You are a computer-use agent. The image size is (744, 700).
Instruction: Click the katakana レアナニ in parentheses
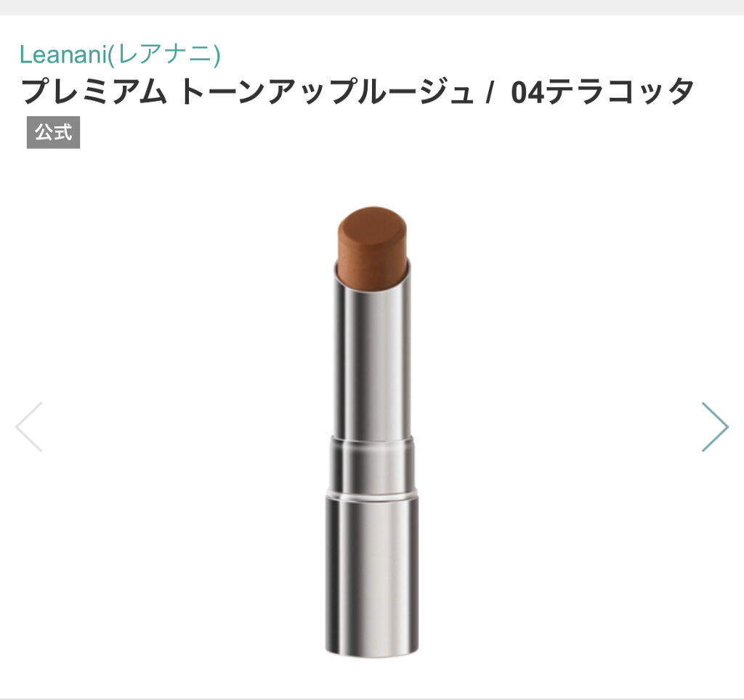point(164,54)
